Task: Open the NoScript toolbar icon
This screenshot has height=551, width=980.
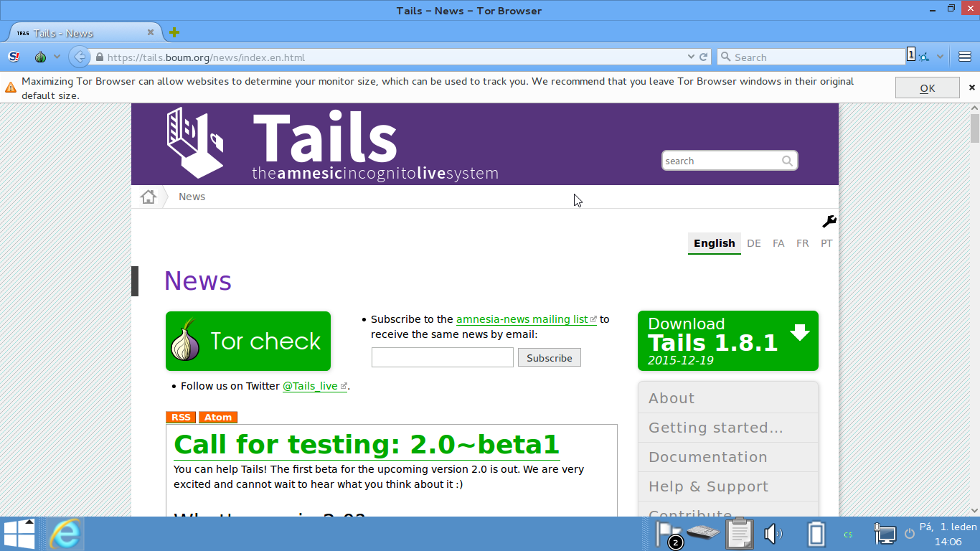Action: pos(14,57)
